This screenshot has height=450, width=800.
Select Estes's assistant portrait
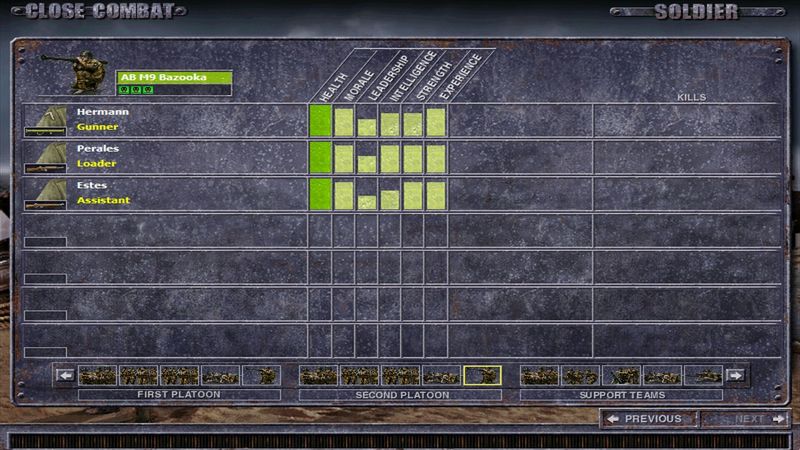47,193
